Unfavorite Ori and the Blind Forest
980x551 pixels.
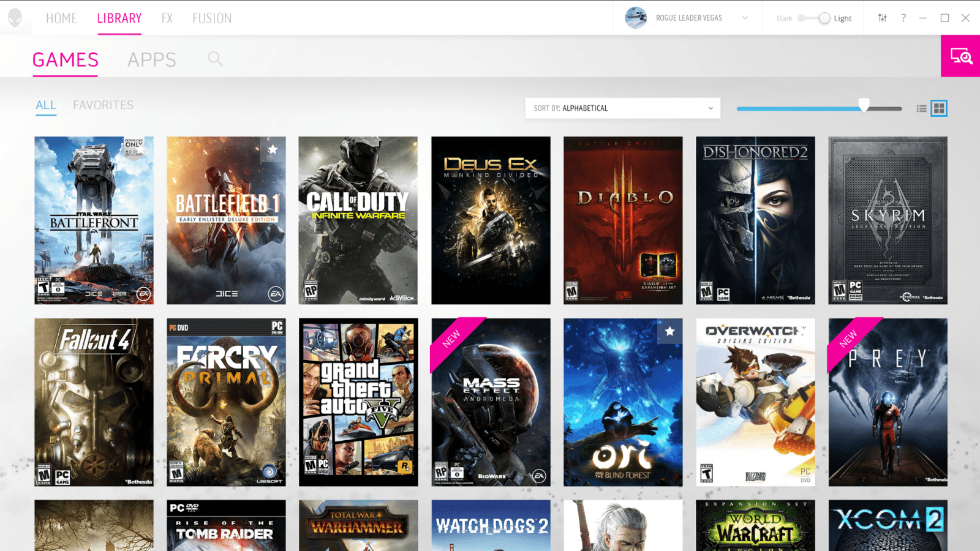point(669,331)
